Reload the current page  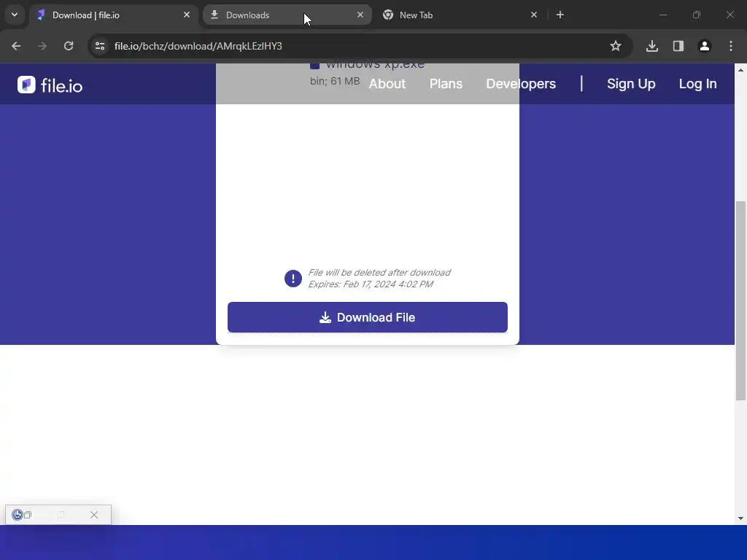pyautogui.click(x=69, y=46)
